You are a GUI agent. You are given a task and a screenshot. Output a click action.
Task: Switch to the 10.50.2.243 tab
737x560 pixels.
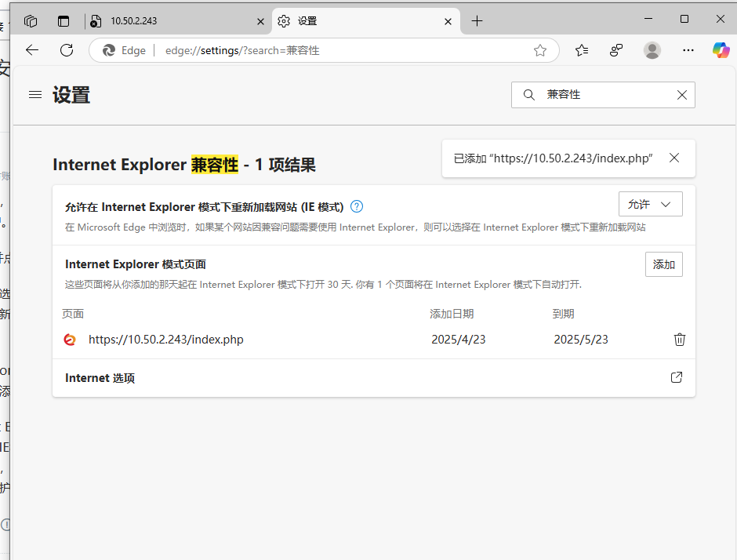[x=178, y=21]
